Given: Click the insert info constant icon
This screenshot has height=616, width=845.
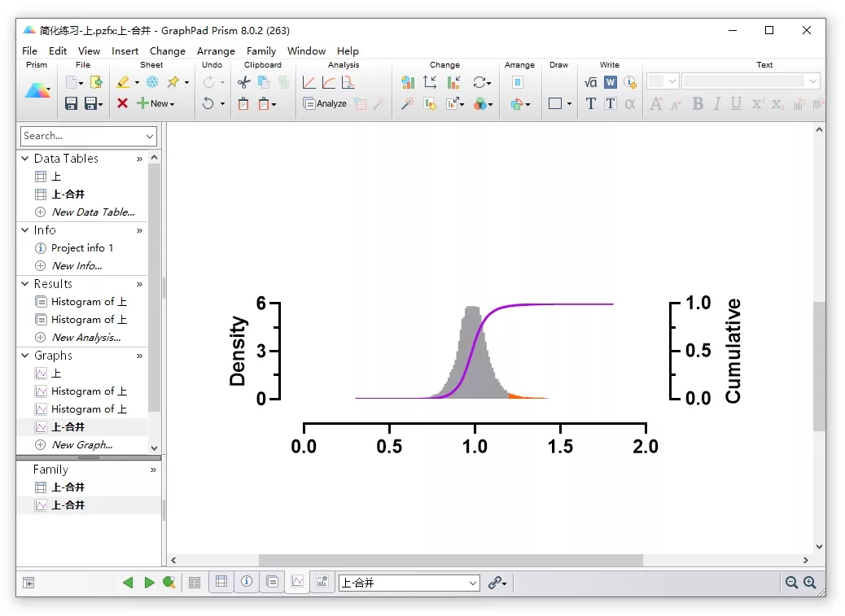Looking at the screenshot, I should pos(630,82).
